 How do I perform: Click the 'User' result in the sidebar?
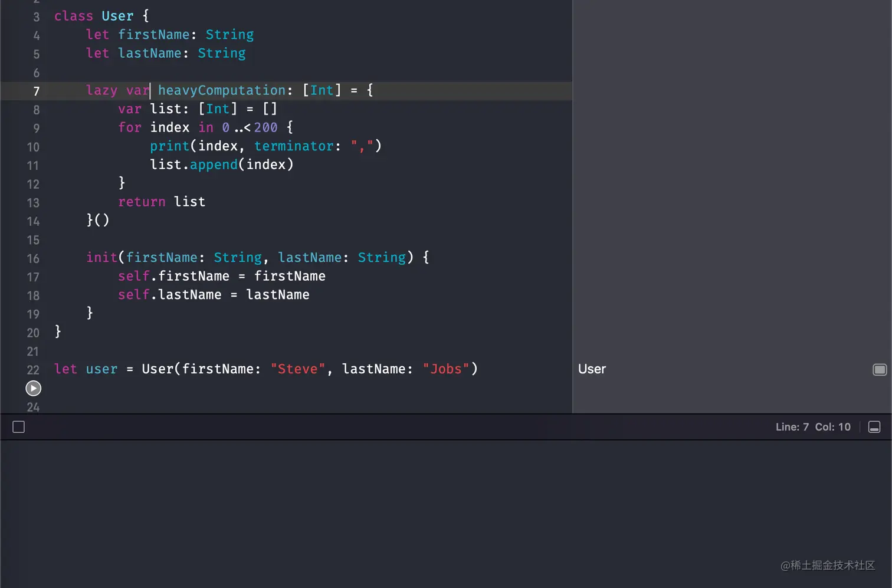point(592,369)
